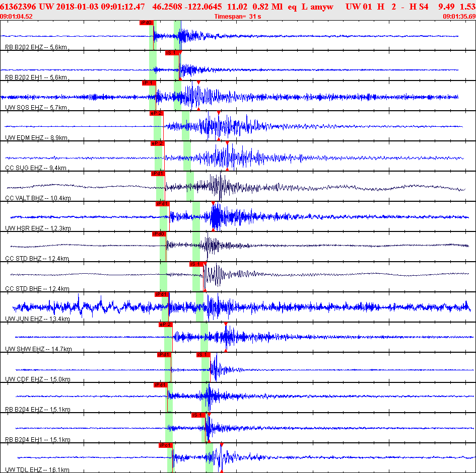Click the start time 09:01:04.52 label
This screenshot has height=473, width=476.
pos(17,17)
